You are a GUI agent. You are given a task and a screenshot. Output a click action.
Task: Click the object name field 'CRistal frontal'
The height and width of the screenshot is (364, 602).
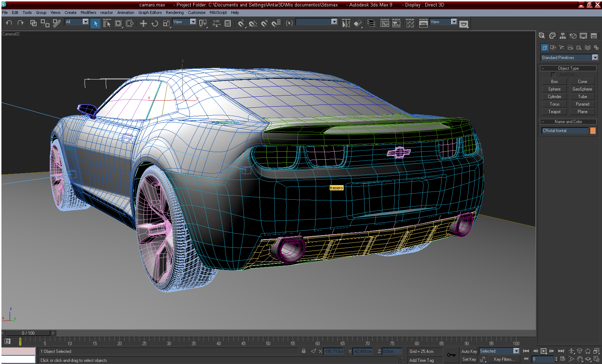(565, 131)
